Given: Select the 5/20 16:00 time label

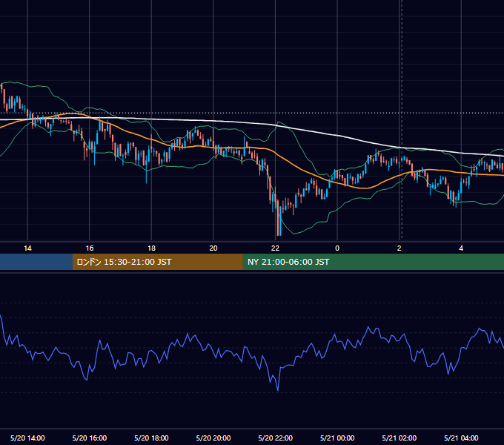Looking at the screenshot, I should (90, 438).
